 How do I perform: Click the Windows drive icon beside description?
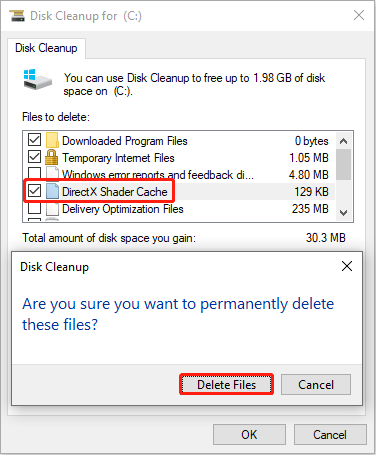click(38, 79)
